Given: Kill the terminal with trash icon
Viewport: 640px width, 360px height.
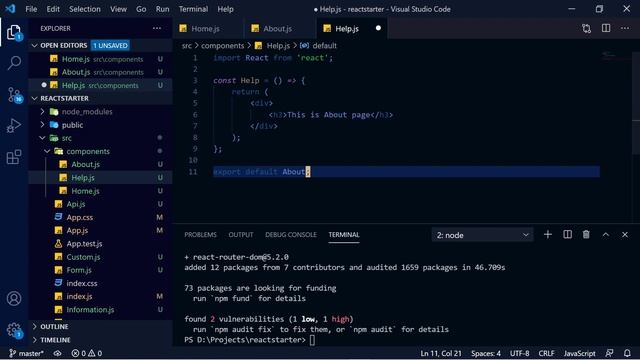Looking at the screenshot, I should [586, 234].
